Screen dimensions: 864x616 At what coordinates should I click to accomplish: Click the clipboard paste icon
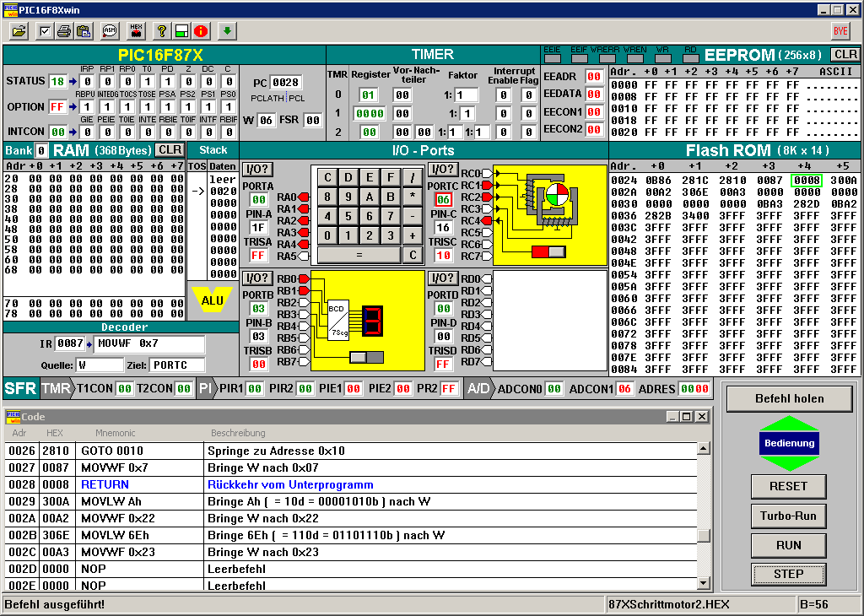pos(84,31)
